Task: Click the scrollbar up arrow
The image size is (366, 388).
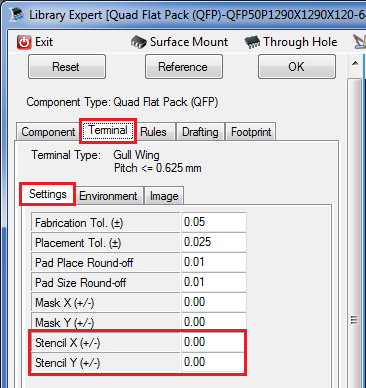Action: click(355, 63)
